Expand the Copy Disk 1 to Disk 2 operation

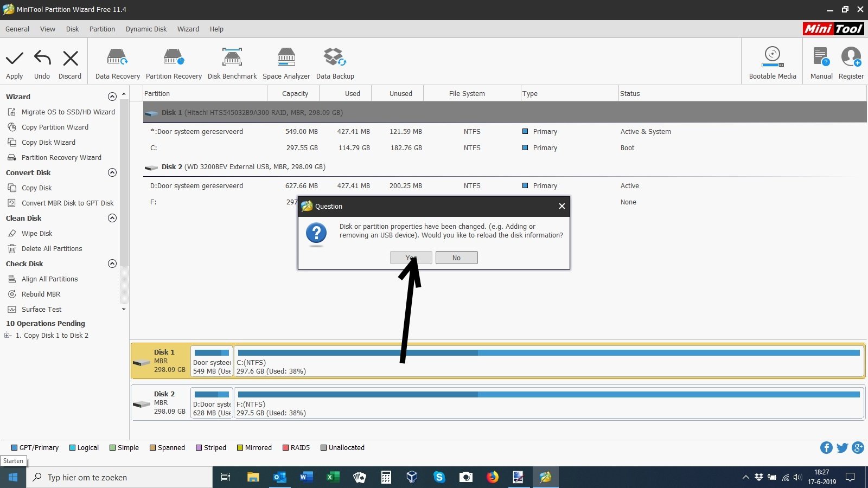(7, 336)
